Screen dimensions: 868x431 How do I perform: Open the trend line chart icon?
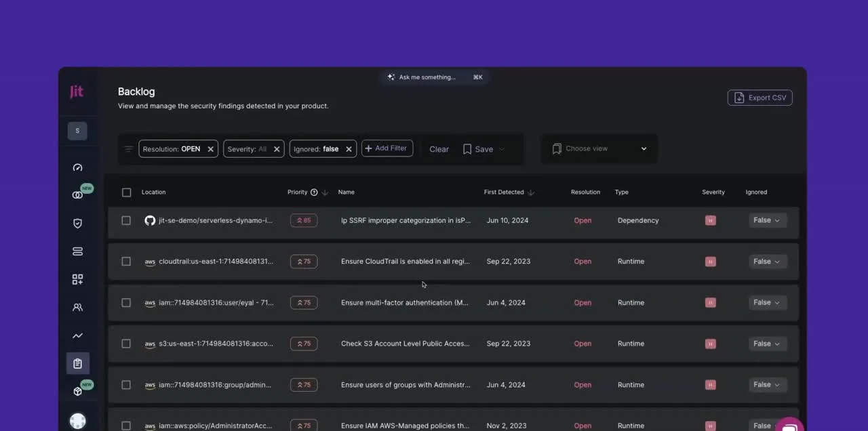click(x=77, y=335)
